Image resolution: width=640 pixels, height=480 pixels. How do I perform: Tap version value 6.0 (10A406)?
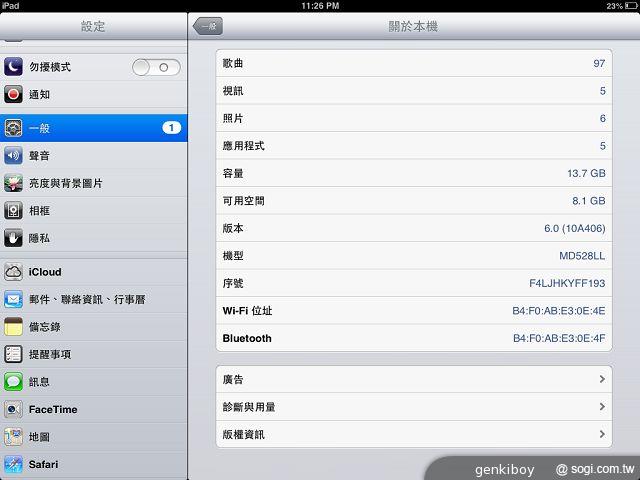[575, 228]
